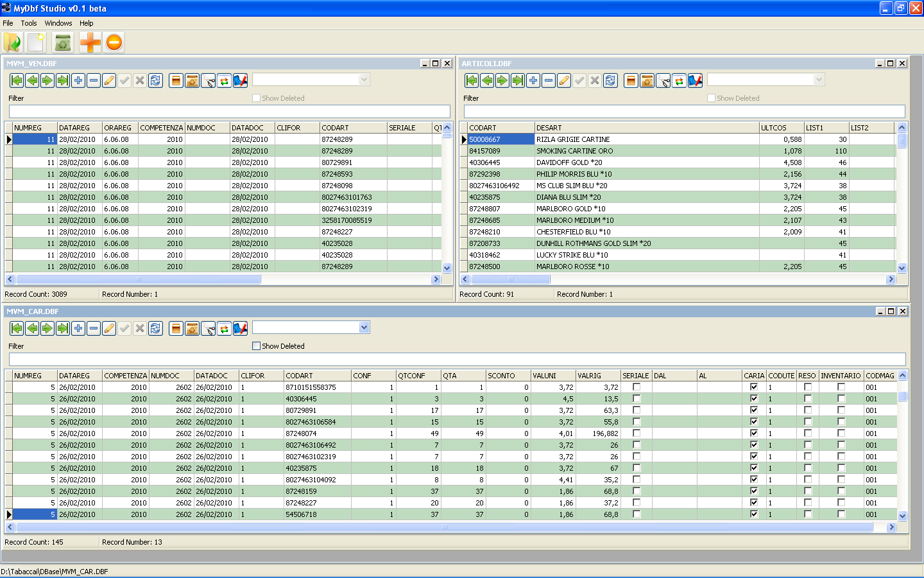Viewport: 924px width, 578px height.
Task: Click blue-red chart icon in MVM_CAR.DBF toolbar
Action: click(241, 328)
